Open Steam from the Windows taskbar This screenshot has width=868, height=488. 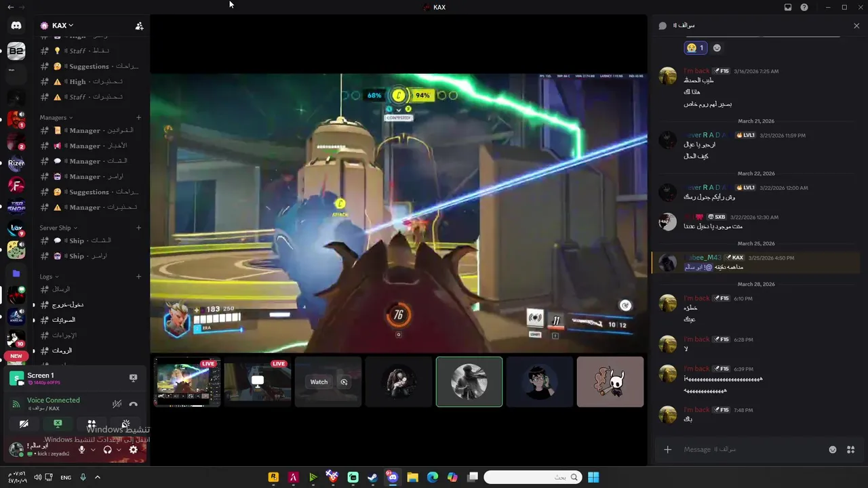(372, 477)
